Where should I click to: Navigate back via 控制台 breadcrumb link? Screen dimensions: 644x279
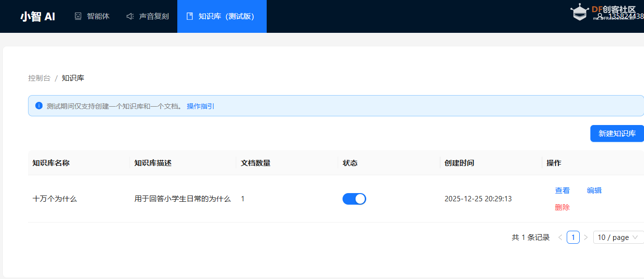[39, 77]
